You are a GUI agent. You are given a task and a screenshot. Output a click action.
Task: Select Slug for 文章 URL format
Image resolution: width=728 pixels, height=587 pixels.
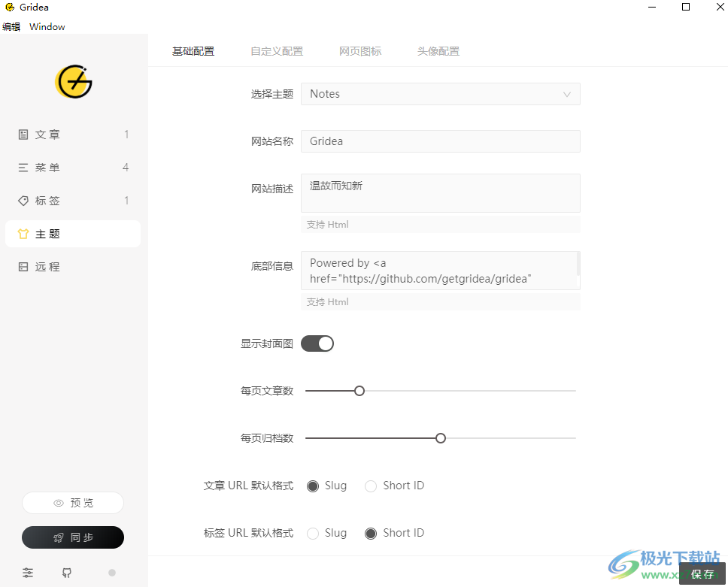coord(313,486)
